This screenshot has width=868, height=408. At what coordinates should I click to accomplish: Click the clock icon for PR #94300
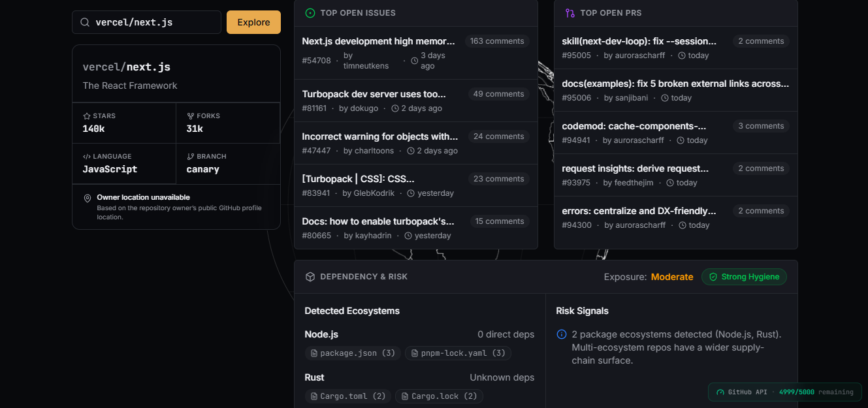click(x=683, y=225)
